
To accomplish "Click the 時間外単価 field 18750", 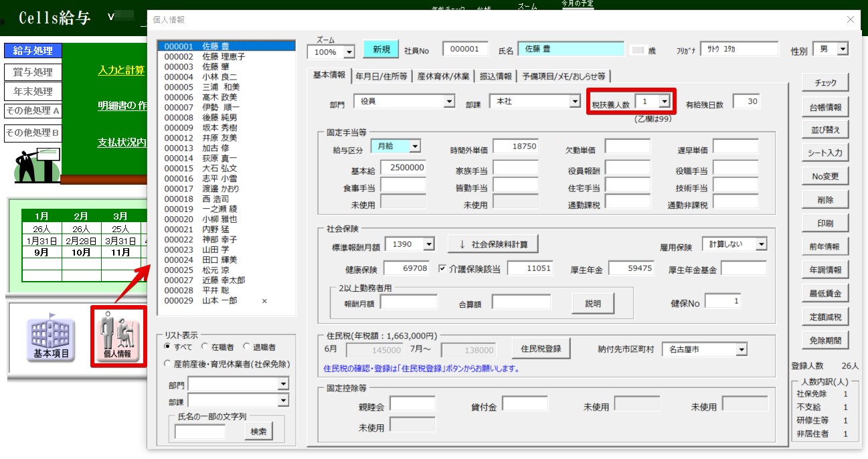I will [515, 147].
